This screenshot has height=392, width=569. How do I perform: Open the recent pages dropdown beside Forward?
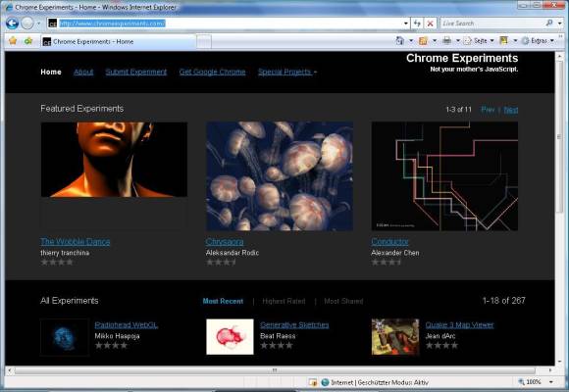coord(38,24)
